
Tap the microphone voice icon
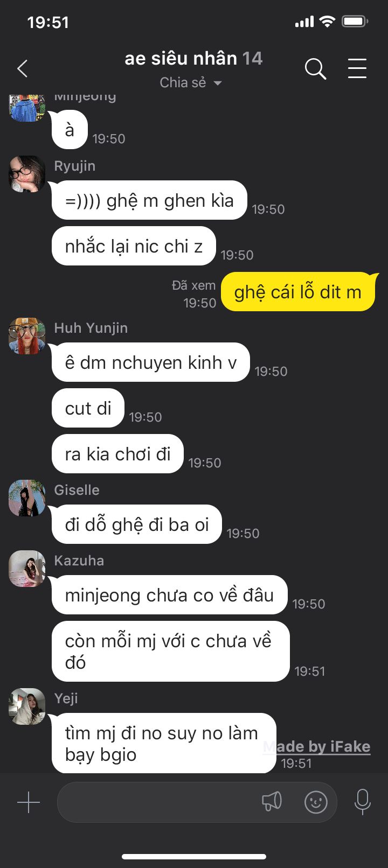(x=363, y=802)
